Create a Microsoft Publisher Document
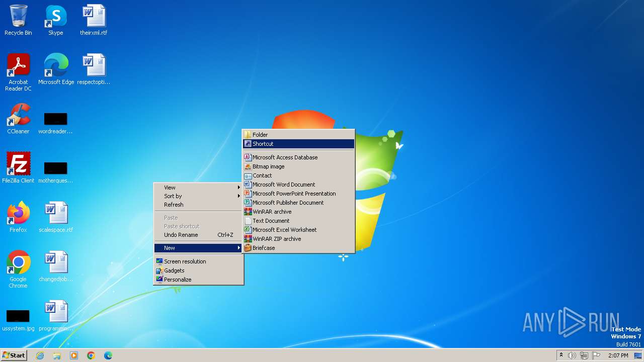The width and height of the screenshot is (644, 362). point(299,203)
